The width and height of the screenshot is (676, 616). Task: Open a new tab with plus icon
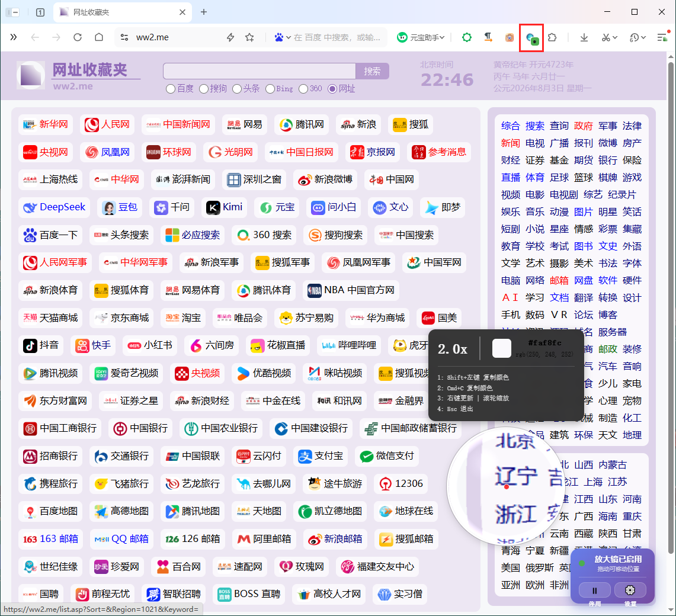(x=203, y=12)
